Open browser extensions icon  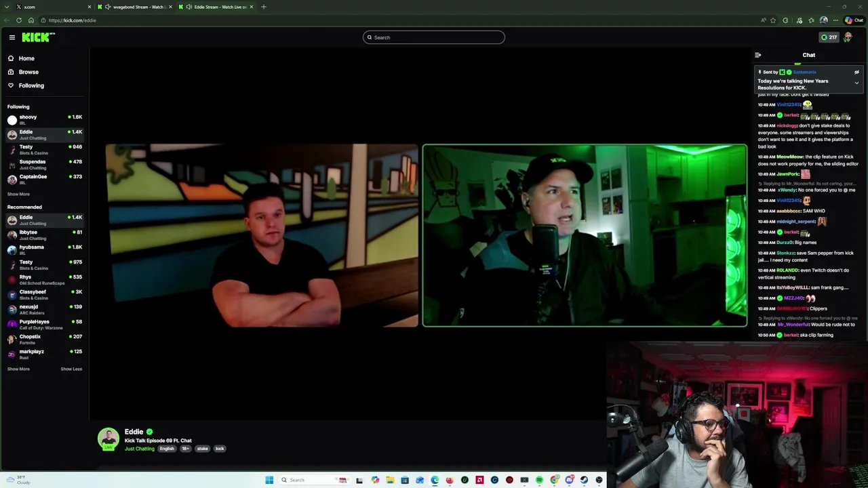(x=785, y=20)
